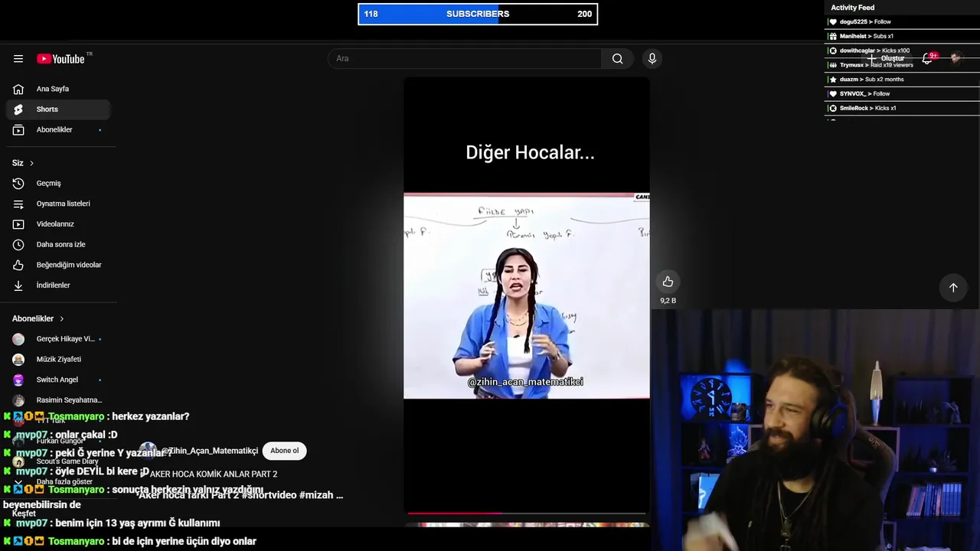
Task: Expand the Siz section chevron
Action: click(31, 163)
